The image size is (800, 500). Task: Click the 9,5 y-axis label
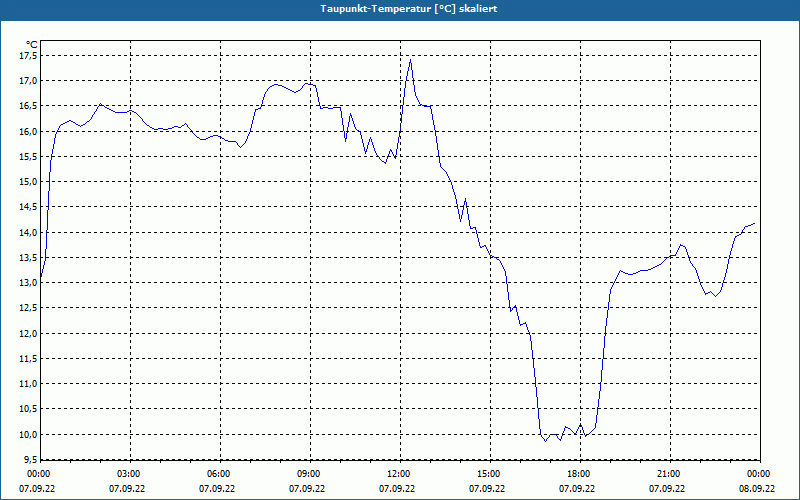pos(30,460)
